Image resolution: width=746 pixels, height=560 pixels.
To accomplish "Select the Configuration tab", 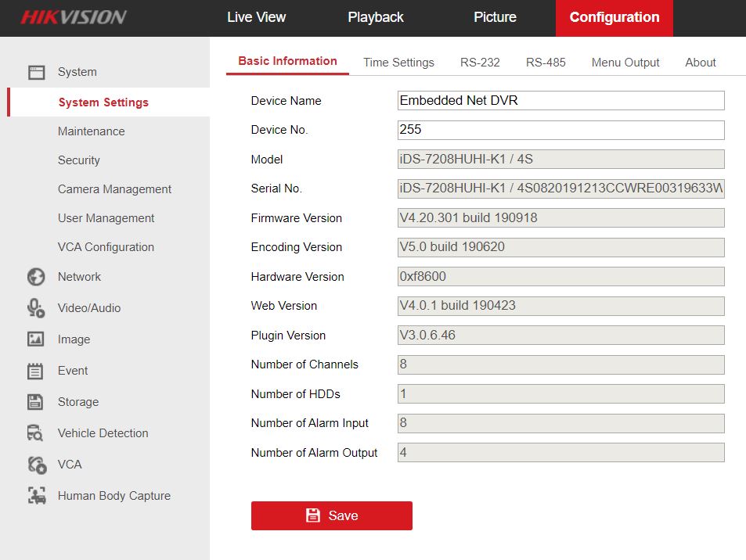I will pyautogui.click(x=614, y=18).
